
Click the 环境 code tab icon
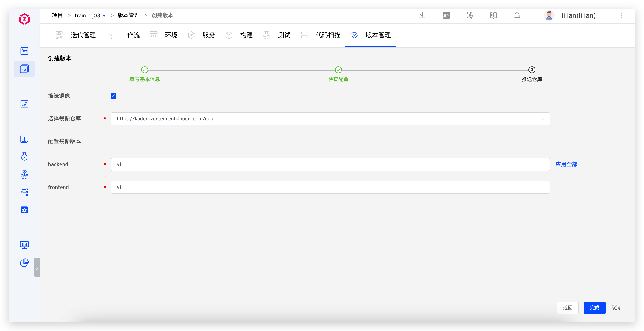click(x=153, y=35)
